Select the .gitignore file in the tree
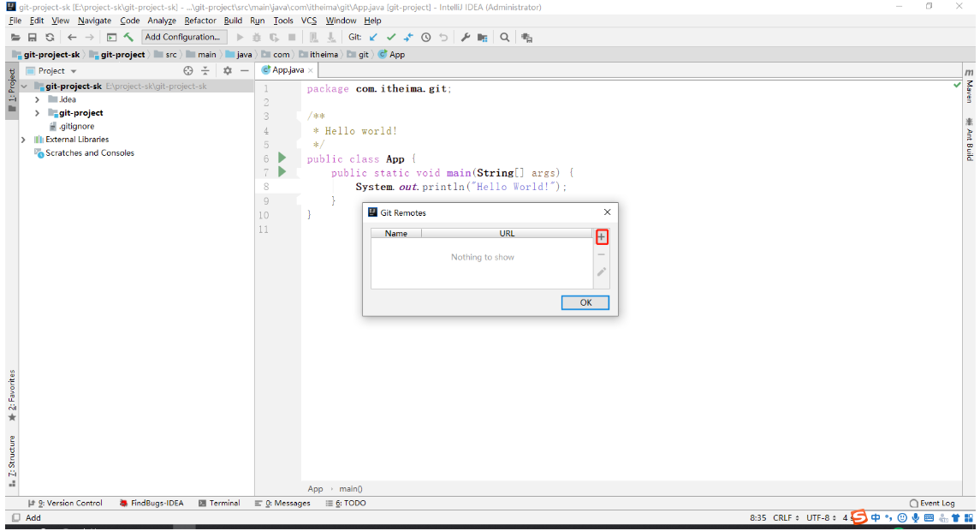The image size is (980, 531). pos(72,127)
